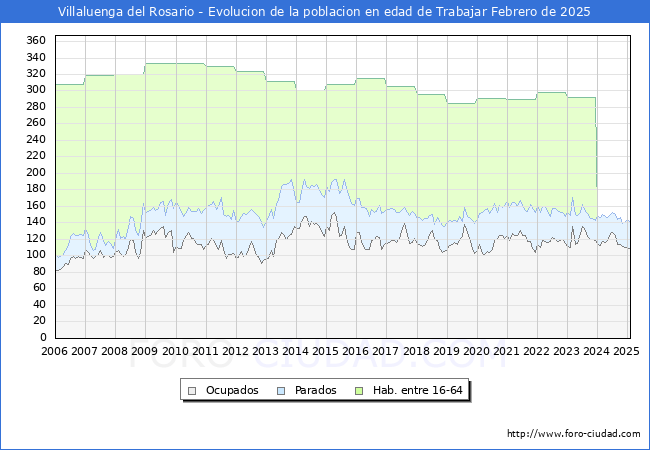This screenshot has width=650, height=450.
Task: Click the 2024 x-axis year label
Action: (x=596, y=351)
